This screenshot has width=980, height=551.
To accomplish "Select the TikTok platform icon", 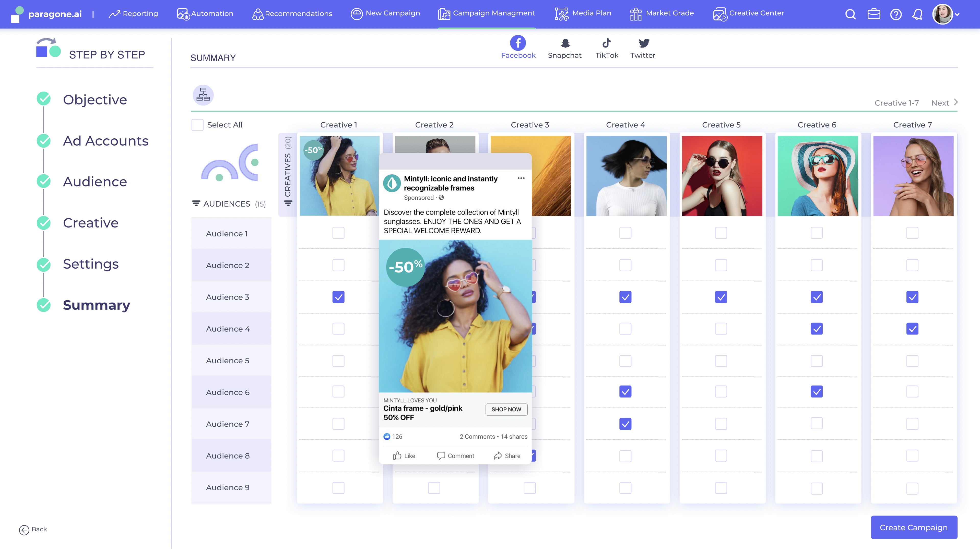I will click(x=606, y=43).
